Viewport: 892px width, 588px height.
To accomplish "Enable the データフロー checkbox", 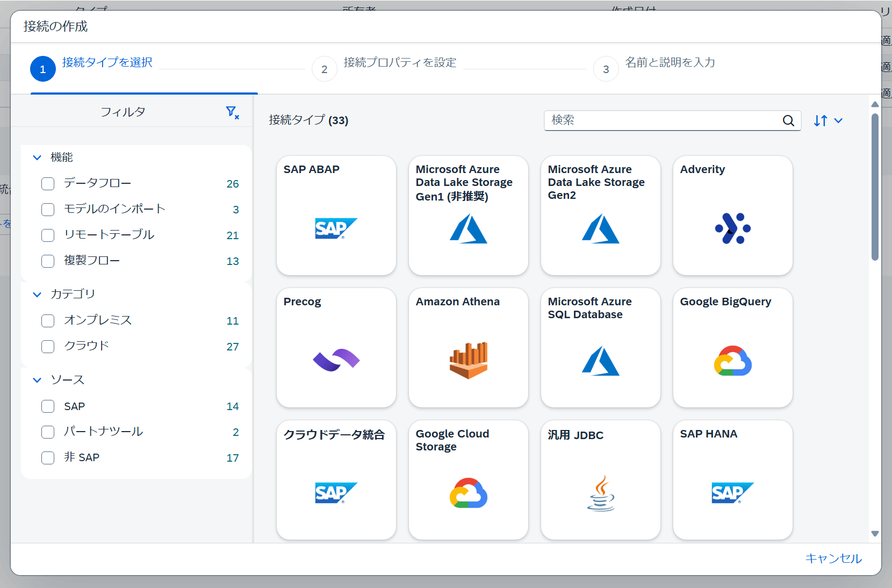I will click(48, 184).
